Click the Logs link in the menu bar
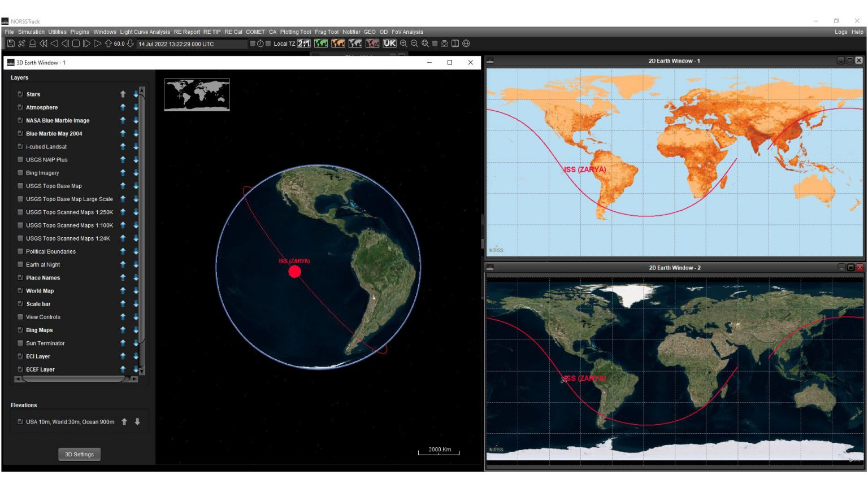 840,32
